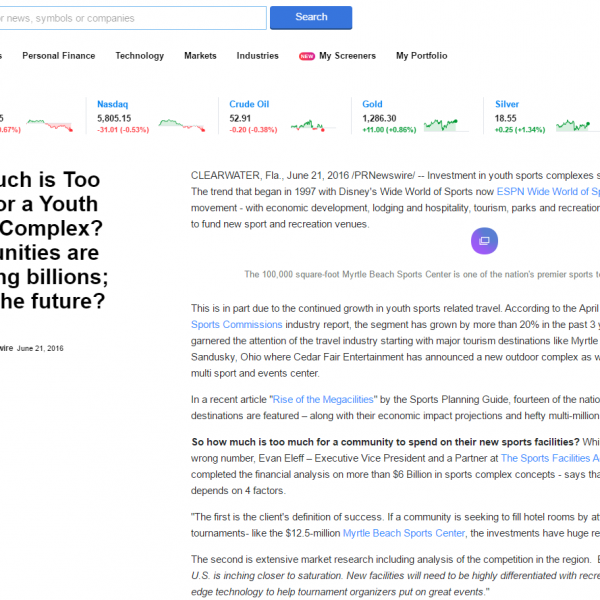Viewport: 600px width, 600px height.
Task: Click the Crude Oil change -0.20 (-0.38%)
Action: [253, 130]
